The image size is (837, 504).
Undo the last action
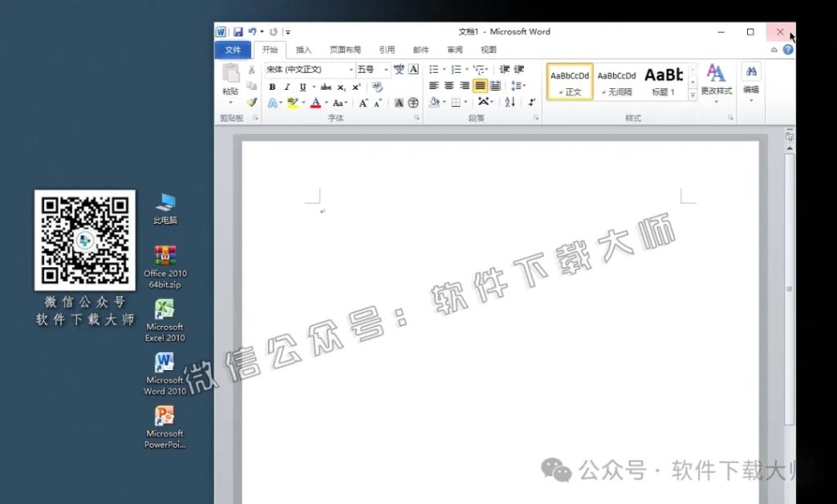[x=253, y=30]
